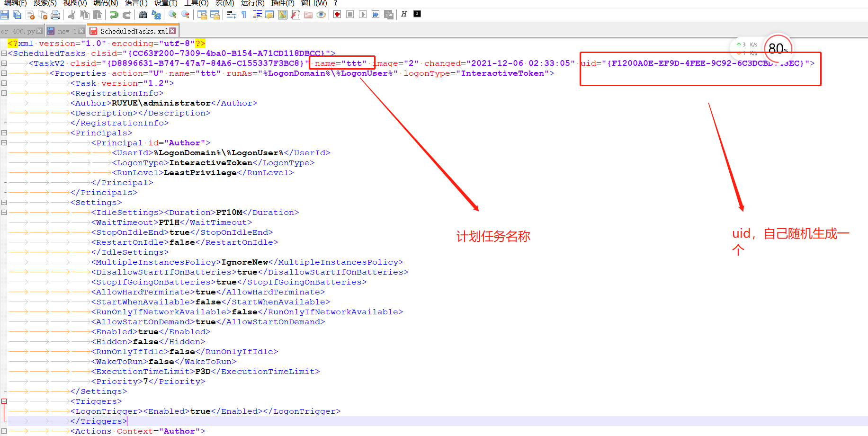
Task: Toggle synchronized vertical scrolling
Action: 203,15
